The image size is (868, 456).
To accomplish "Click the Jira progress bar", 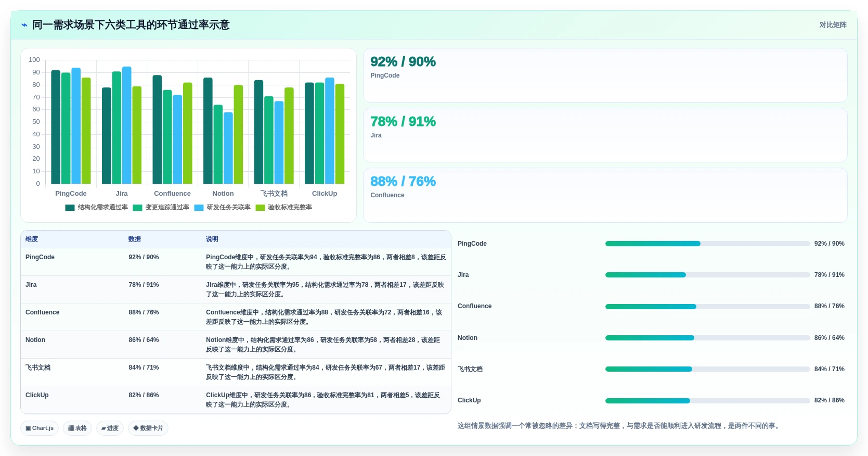I will point(707,275).
